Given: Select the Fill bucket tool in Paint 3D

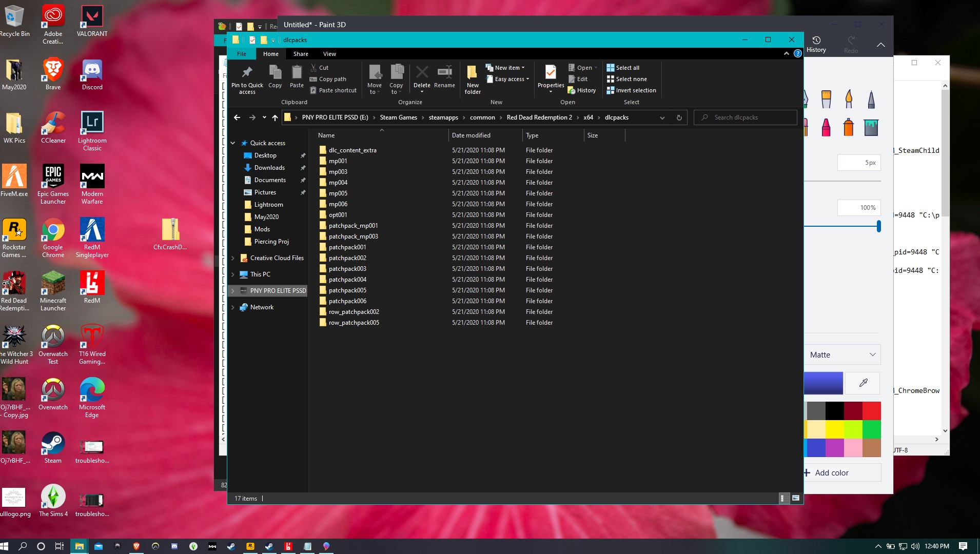Looking at the screenshot, I should click(x=871, y=127).
